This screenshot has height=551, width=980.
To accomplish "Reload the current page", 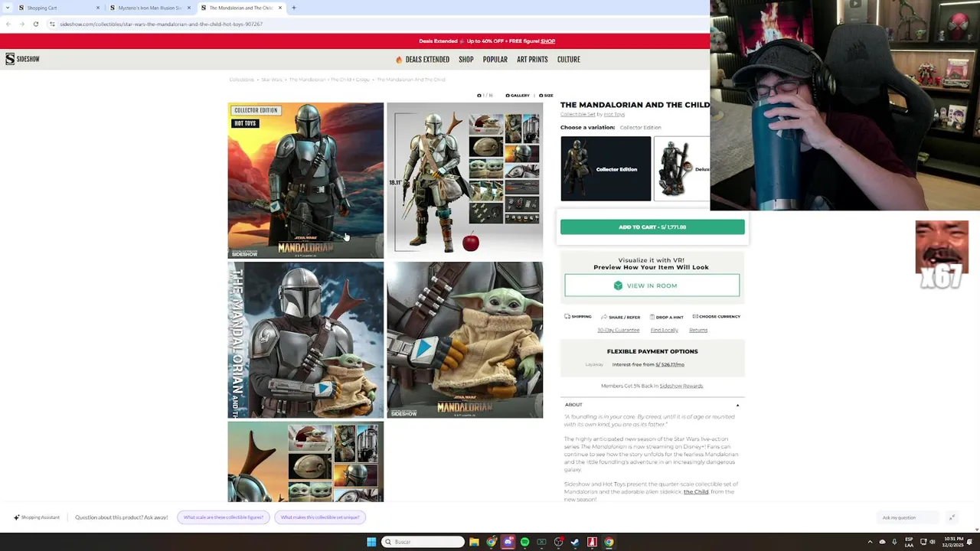I will 35,24.
